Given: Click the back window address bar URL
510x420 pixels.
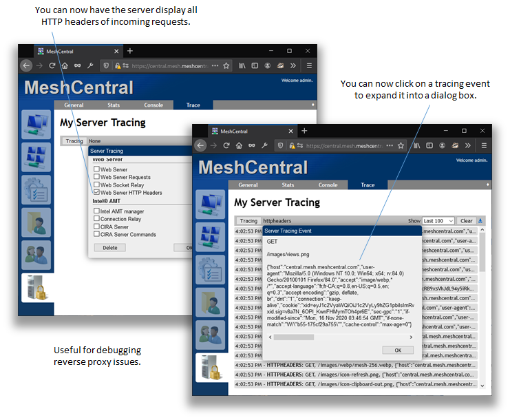Looking at the screenshot, I should click(170, 66).
